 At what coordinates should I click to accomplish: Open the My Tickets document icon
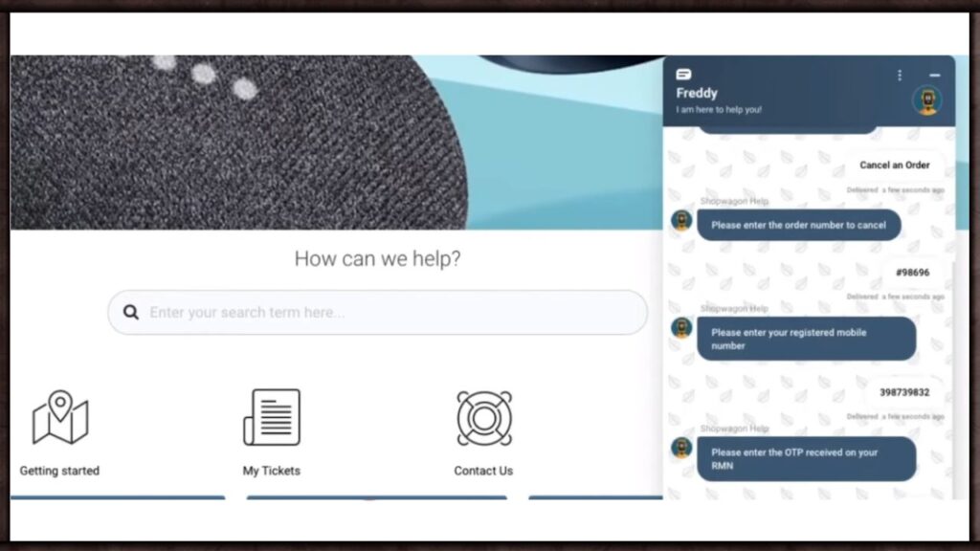[272, 417]
